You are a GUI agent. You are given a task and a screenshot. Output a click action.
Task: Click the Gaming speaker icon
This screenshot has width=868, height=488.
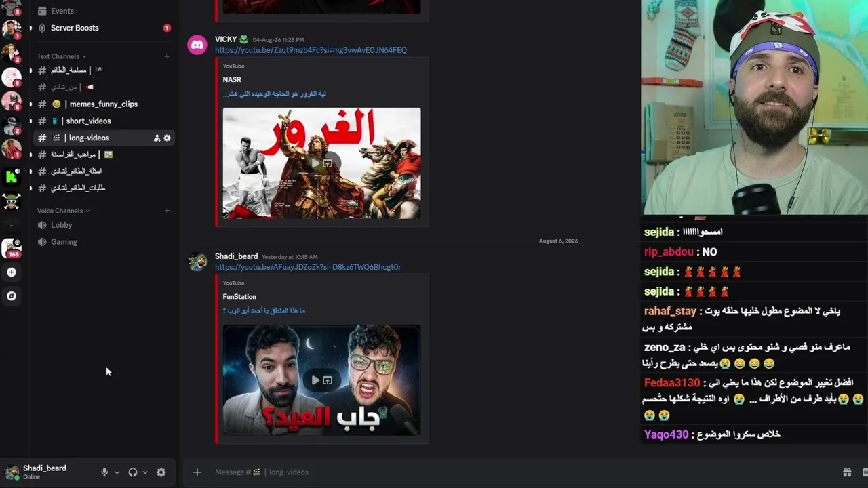tap(42, 242)
